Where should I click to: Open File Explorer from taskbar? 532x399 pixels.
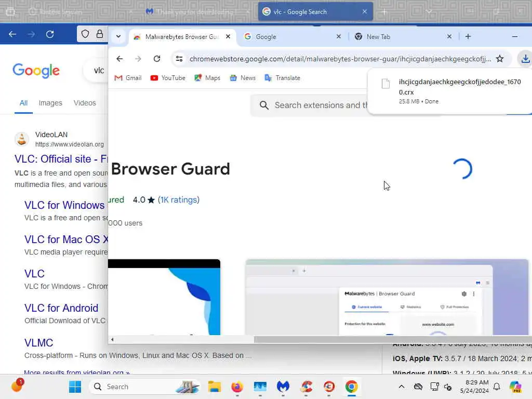[215, 387]
